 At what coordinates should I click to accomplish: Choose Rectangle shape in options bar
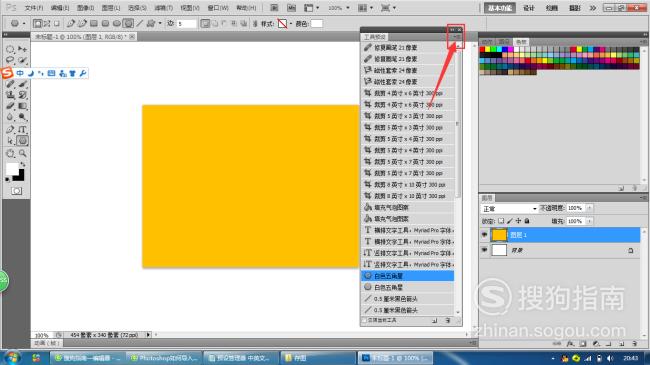[x=94, y=24]
